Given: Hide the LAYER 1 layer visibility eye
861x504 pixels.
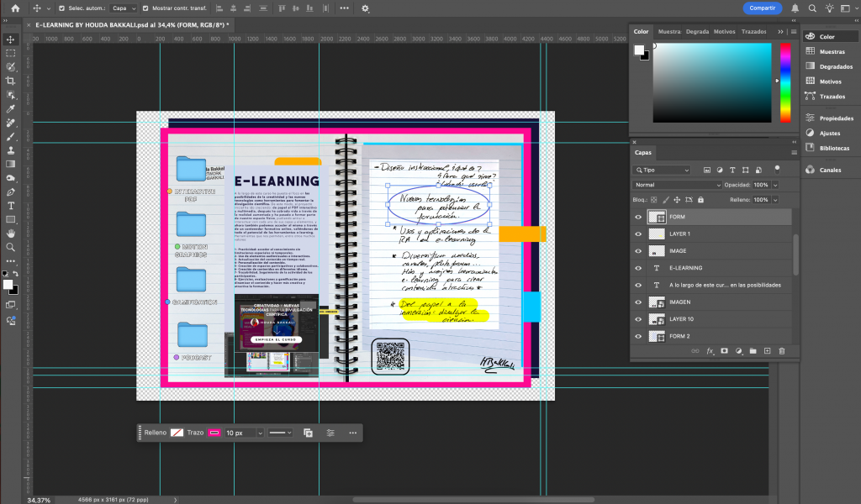Looking at the screenshot, I should [638, 234].
